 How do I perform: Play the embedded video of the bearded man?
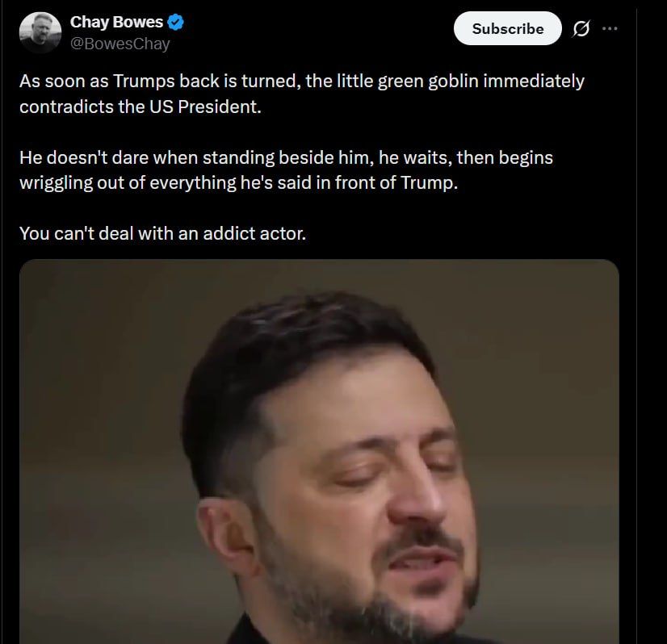319,452
